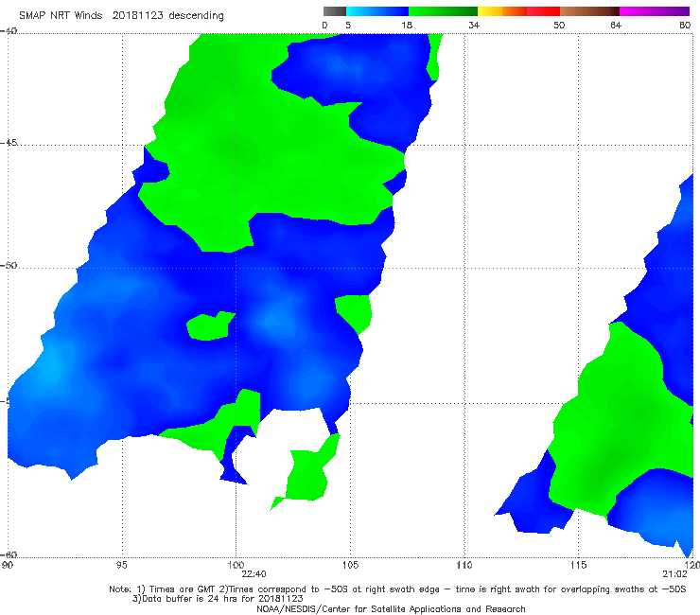Click the color bar label '18'
This screenshot has height=615, width=700.
pos(407,25)
